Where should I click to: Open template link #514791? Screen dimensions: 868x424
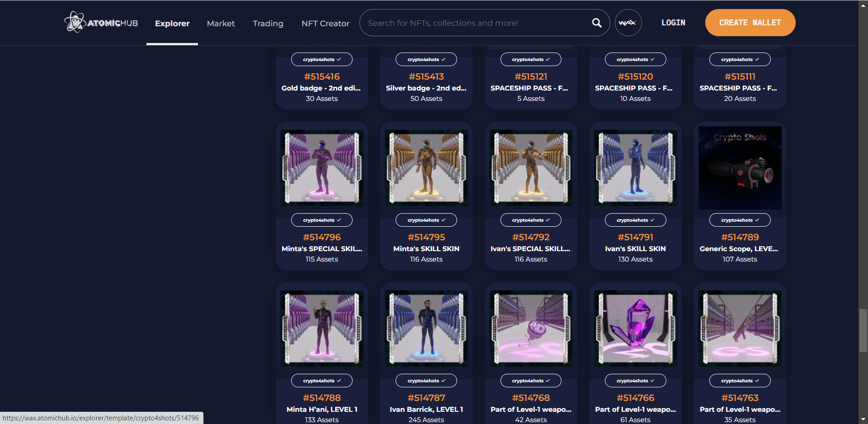[x=635, y=237]
